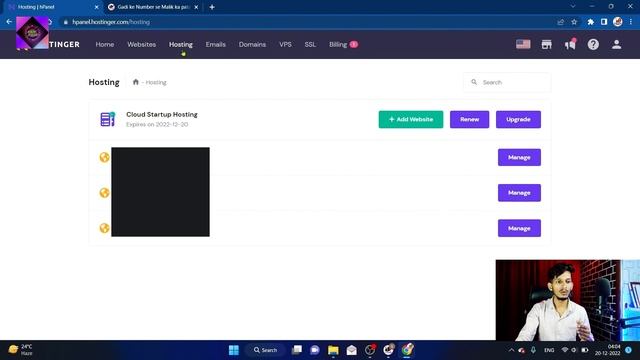The height and width of the screenshot is (360, 640).
Task: Toggle the browser side panel icon
Action: pos(604,22)
